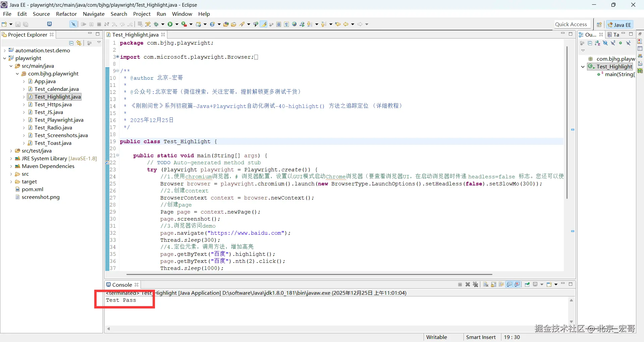Pin the Console view

[x=527, y=285]
